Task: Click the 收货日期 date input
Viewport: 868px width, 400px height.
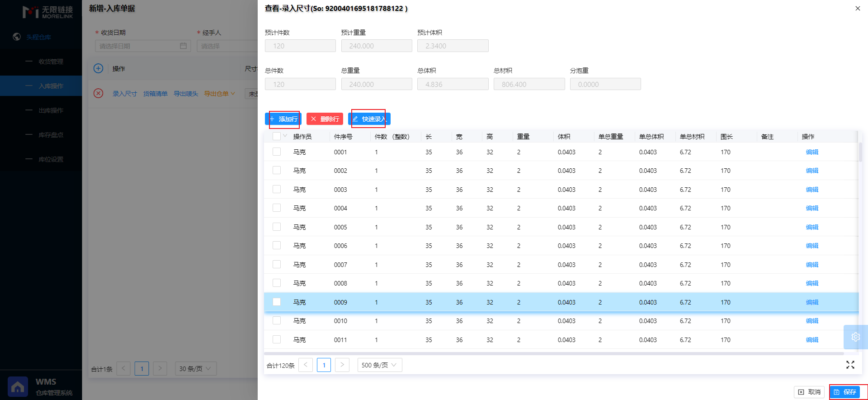Action: coord(143,46)
